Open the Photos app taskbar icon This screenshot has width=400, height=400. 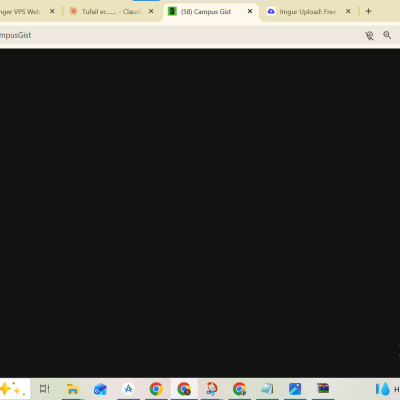pyautogui.click(x=295, y=389)
